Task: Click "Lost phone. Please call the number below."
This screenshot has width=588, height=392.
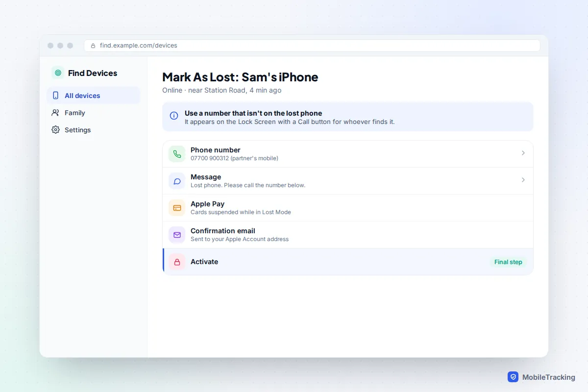Action: click(248, 185)
